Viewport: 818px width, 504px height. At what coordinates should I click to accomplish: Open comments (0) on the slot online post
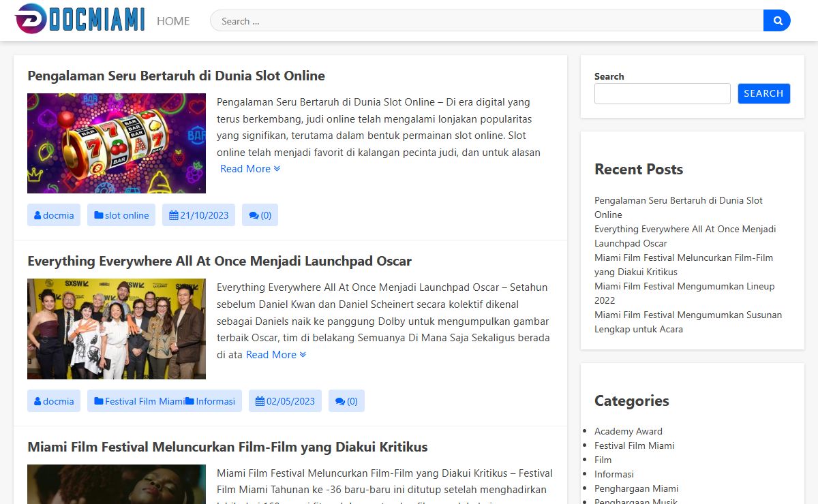click(260, 215)
